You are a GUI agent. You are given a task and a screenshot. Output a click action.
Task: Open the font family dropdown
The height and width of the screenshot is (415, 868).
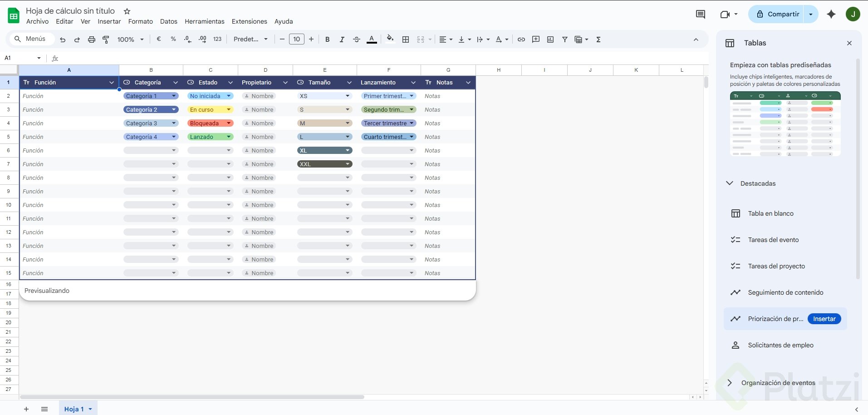tap(250, 40)
